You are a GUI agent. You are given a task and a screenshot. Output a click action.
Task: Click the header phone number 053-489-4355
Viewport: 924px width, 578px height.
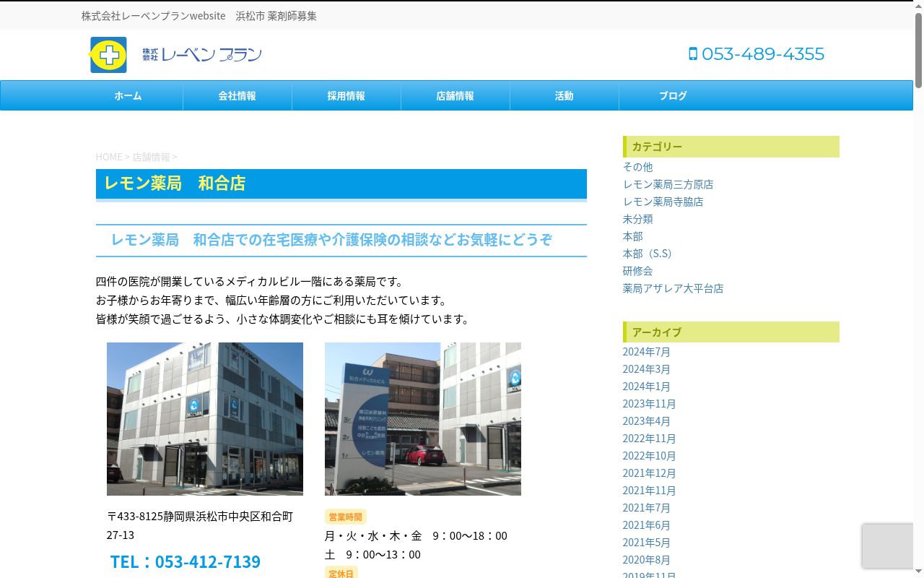[x=763, y=54]
